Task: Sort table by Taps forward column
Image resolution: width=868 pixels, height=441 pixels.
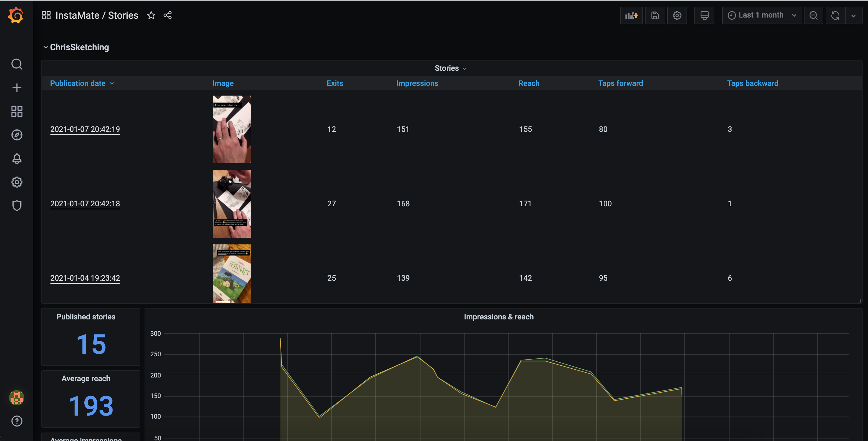Action: tap(620, 83)
